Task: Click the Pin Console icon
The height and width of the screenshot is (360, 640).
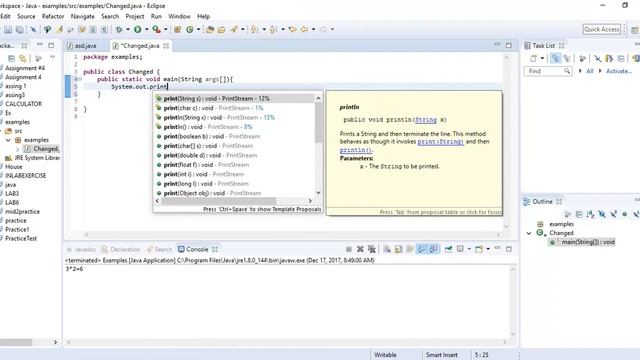Action: (448, 249)
